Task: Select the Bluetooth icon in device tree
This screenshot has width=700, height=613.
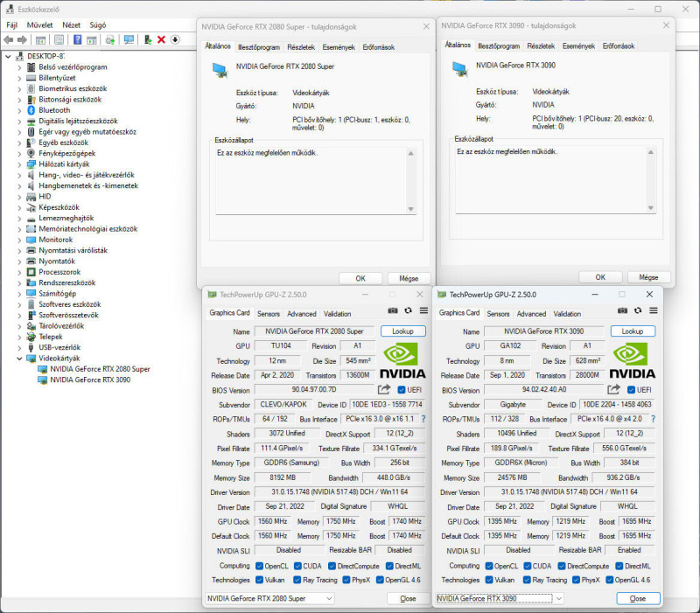Action: [x=31, y=110]
